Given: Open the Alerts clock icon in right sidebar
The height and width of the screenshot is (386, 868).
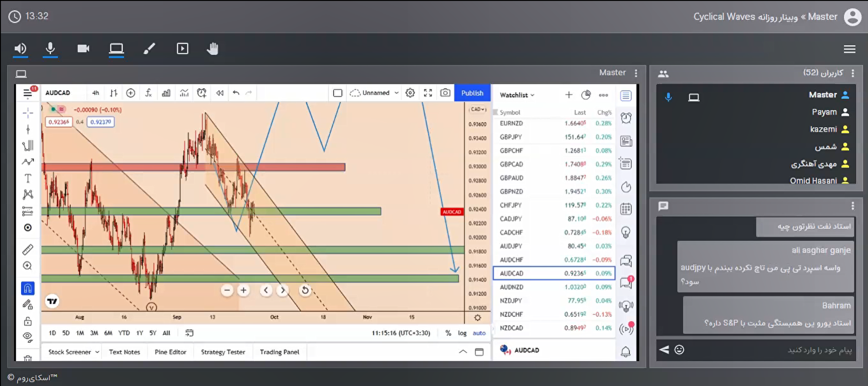Looking at the screenshot, I should 626,118.
